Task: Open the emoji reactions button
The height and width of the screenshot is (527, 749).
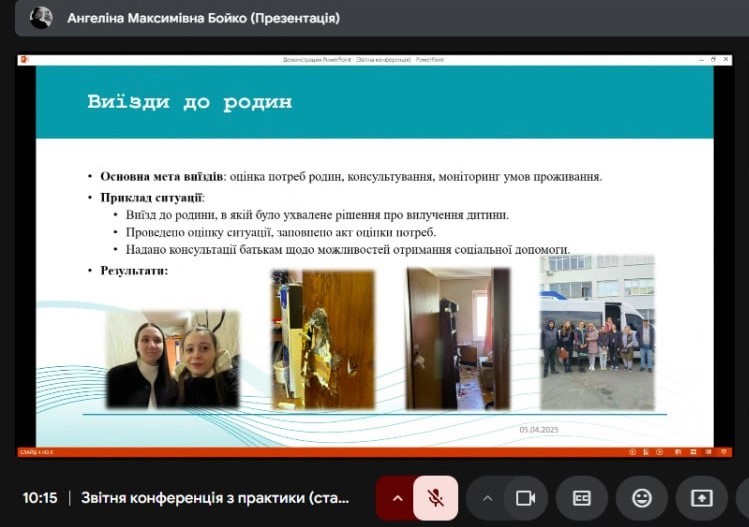Action: point(642,498)
